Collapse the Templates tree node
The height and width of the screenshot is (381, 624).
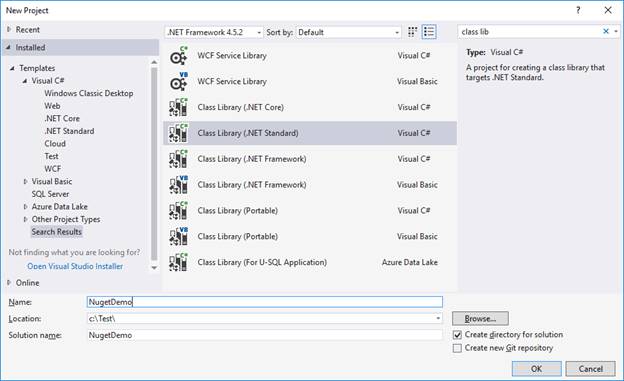click(12, 68)
